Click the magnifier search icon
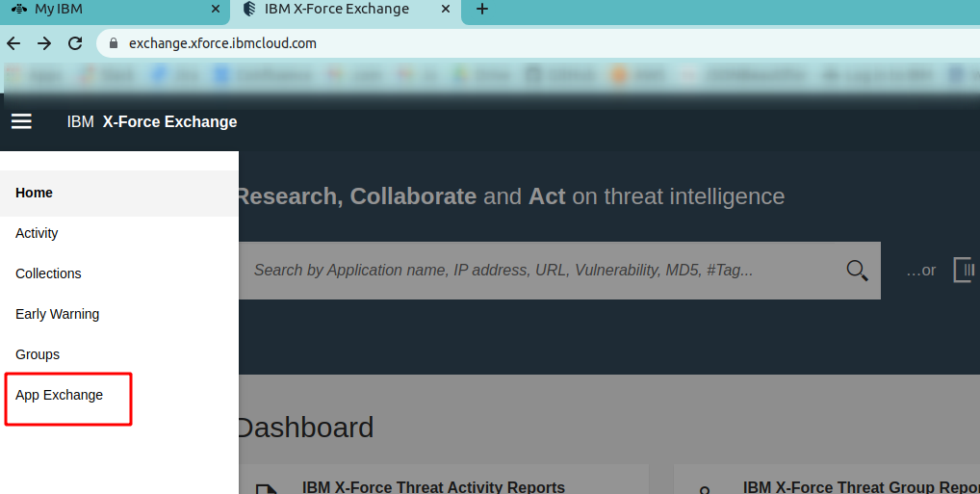Viewport: 980px width, 494px height. (857, 271)
